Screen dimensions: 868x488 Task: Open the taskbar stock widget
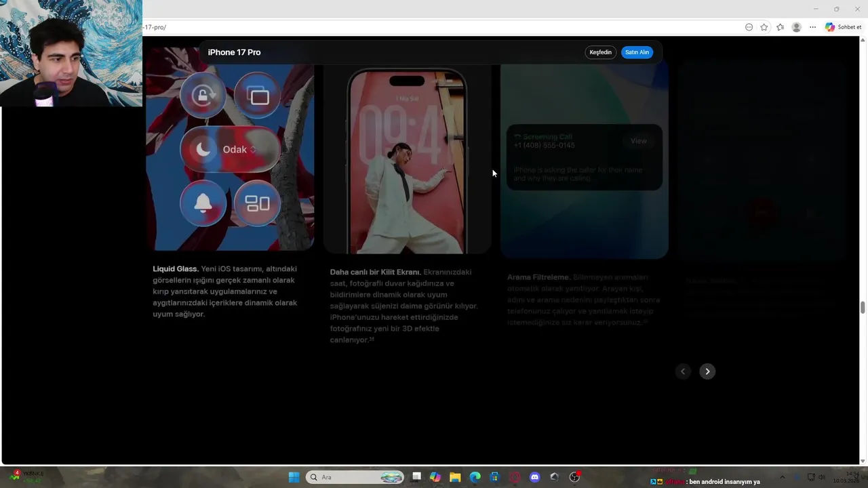[25, 476]
